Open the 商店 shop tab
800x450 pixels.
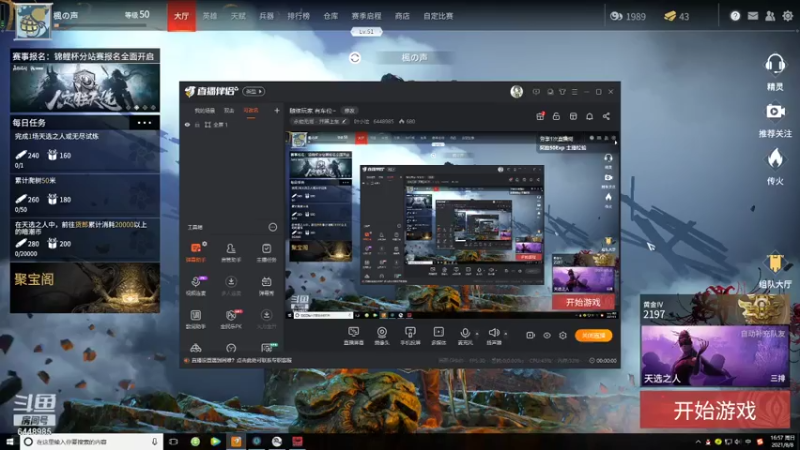[402, 16]
